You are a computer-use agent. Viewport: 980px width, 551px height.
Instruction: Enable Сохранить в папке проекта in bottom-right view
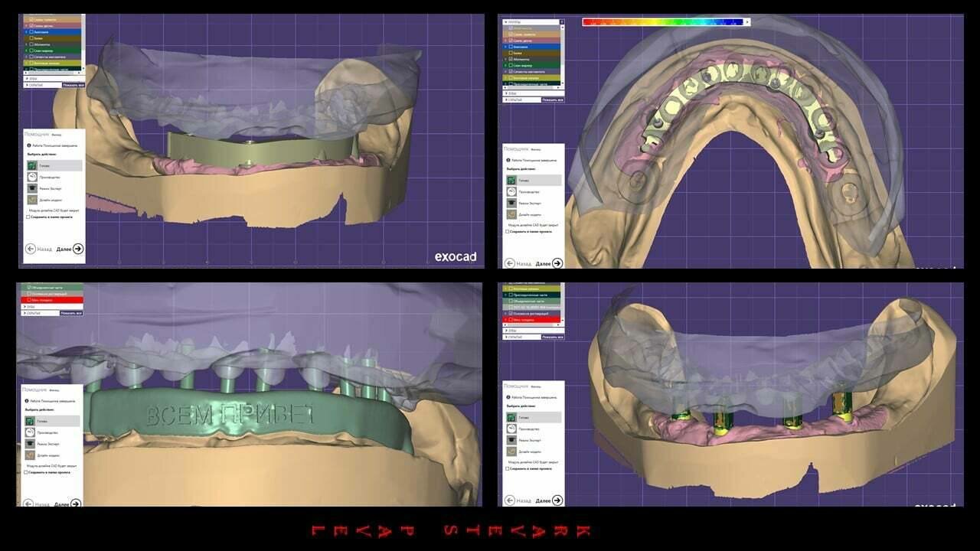click(x=508, y=468)
